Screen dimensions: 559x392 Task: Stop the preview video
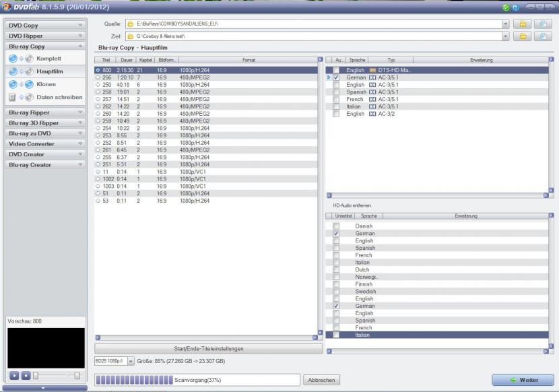(x=26, y=376)
